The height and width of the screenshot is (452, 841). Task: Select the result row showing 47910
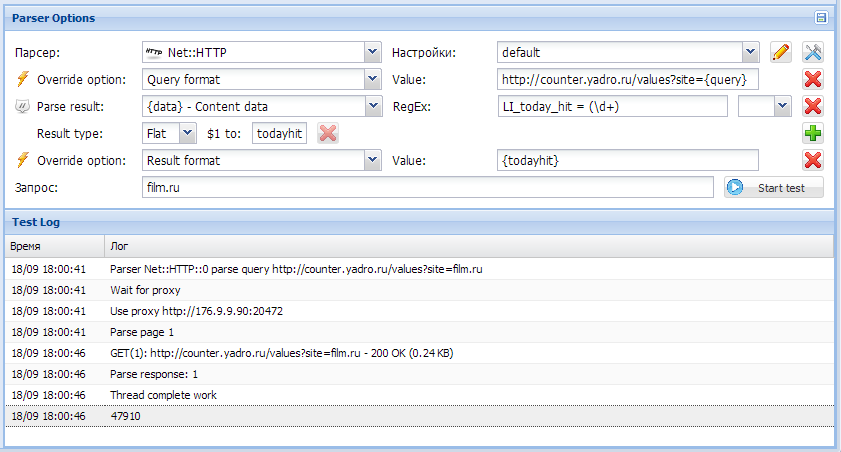[419, 416]
